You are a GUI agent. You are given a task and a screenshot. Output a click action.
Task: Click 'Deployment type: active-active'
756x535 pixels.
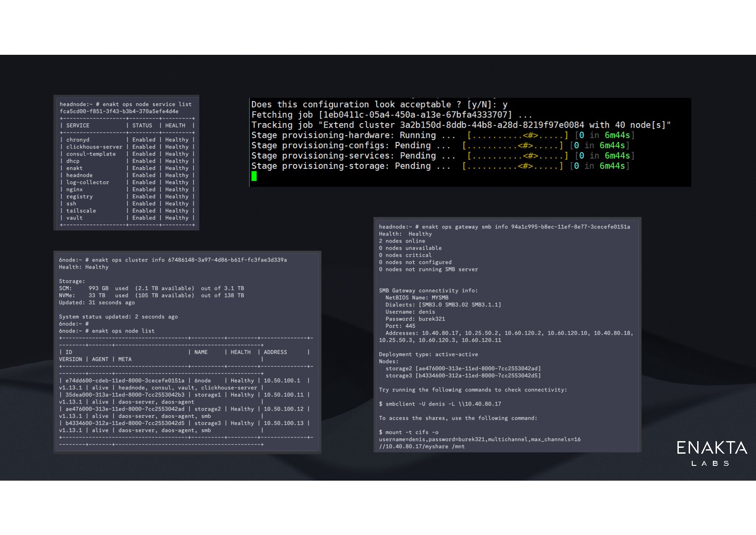click(428, 354)
